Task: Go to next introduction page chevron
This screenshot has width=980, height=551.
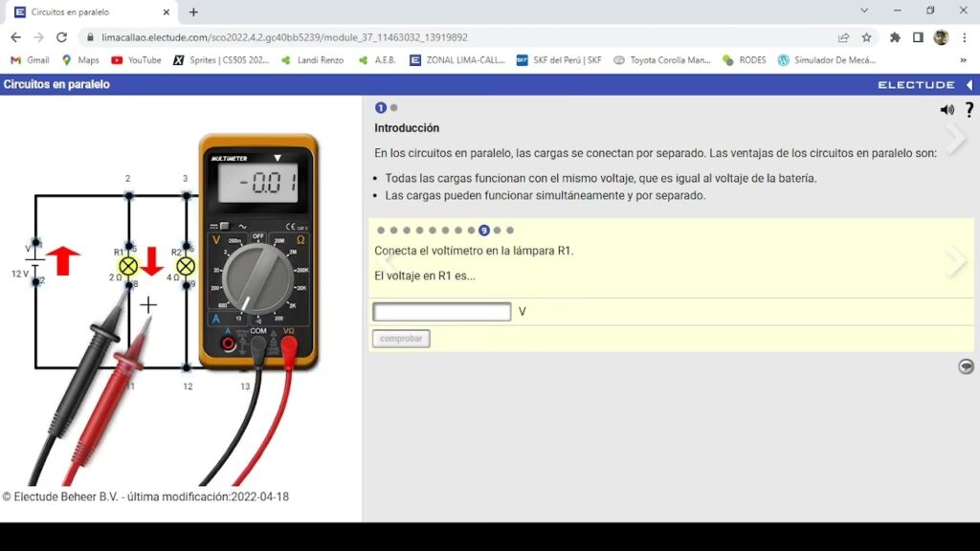Action: [x=955, y=140]
